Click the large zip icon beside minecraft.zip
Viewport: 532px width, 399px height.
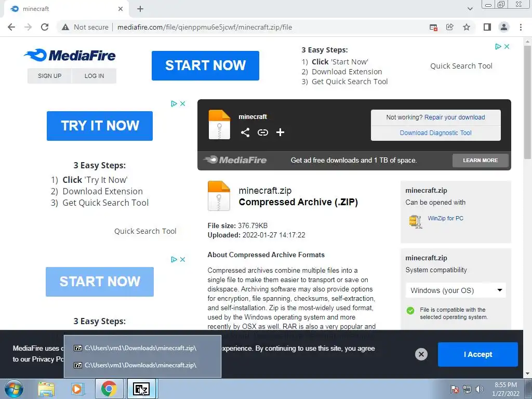[x=219, y=196]
